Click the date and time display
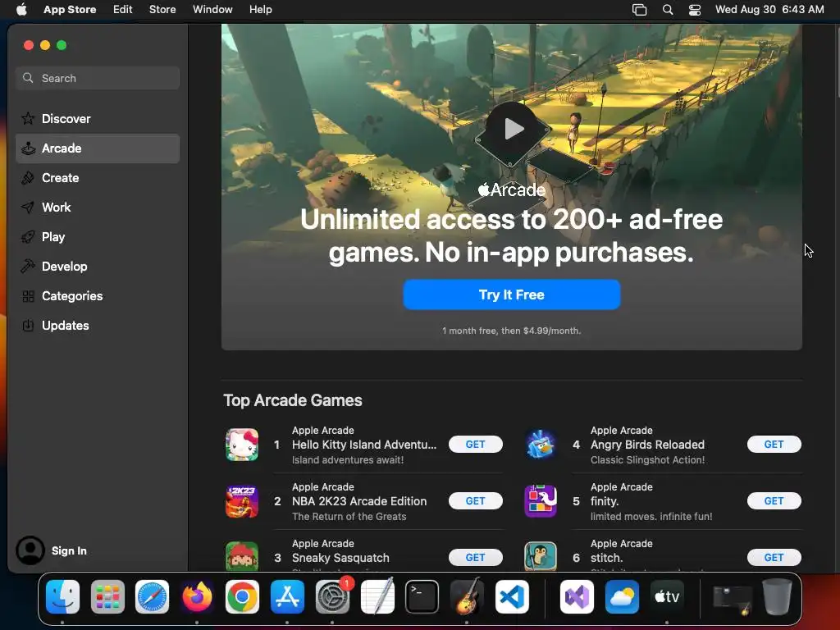Screen dimensions: 840x630 tap(769, 10)
